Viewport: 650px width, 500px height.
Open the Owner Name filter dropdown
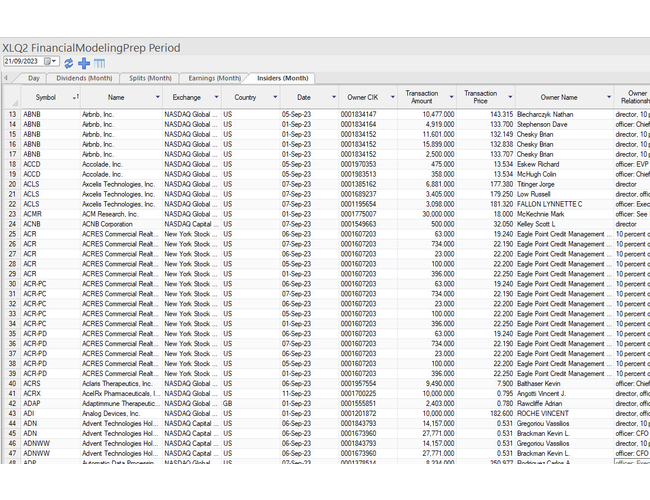[609, 97]
